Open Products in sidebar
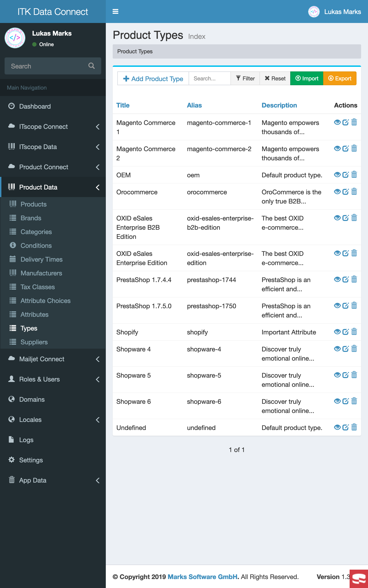 53,204
